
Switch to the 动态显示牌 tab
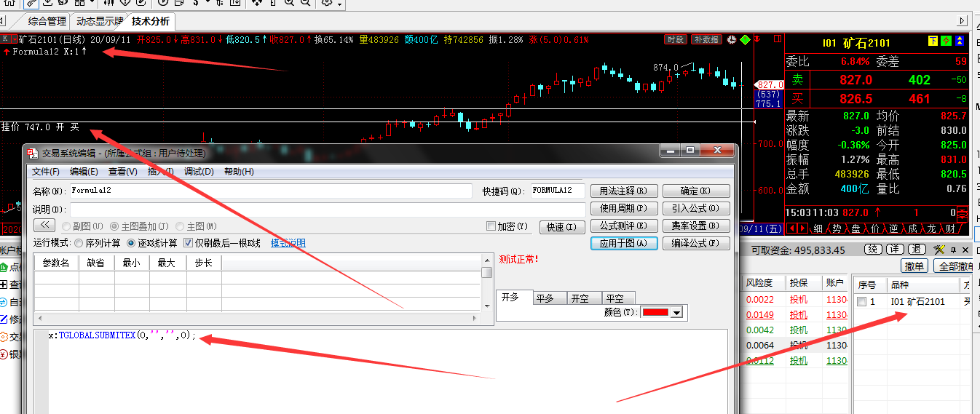100,21
